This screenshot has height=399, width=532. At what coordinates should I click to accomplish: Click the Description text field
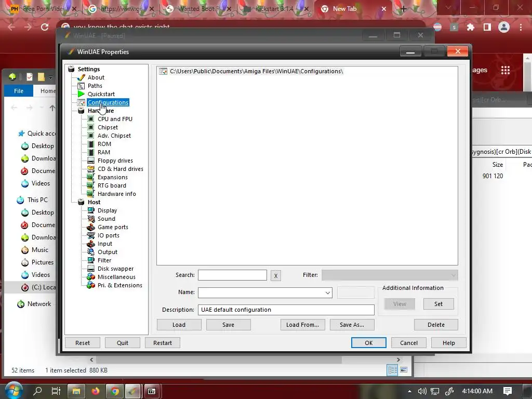[286, 310]
